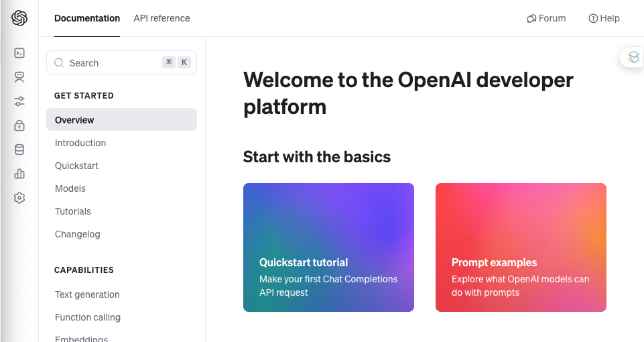This screenshot has width=644, height=342.
Task: Open Function calling in the sidebar
Action: pyautogui.click(x=88, y=317)
